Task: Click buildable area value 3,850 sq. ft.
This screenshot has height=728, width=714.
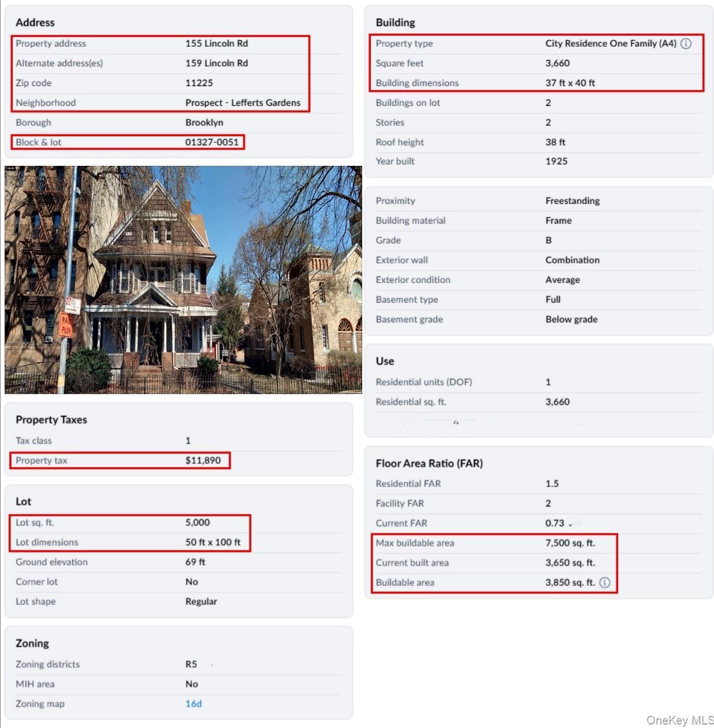Action: click(x=570, y=582)
